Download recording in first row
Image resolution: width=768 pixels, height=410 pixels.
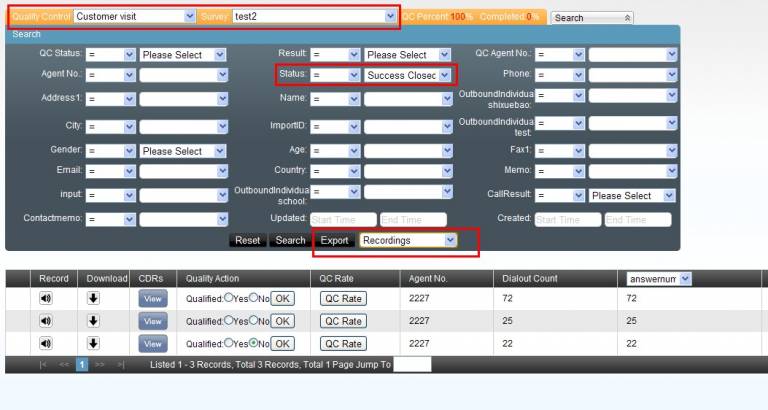pyautogui.click(x=93, y=298)
